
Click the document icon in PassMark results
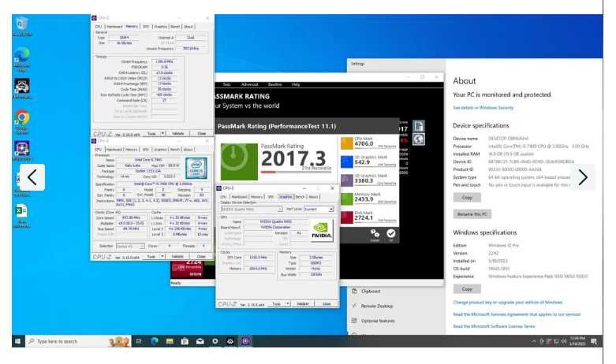coord(419,126)
